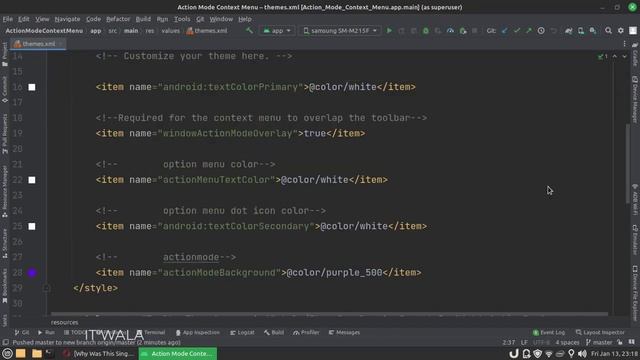This screenshot has height=360, width=640.
Task: Collapse the style tag fold marker
Action: 47,288
